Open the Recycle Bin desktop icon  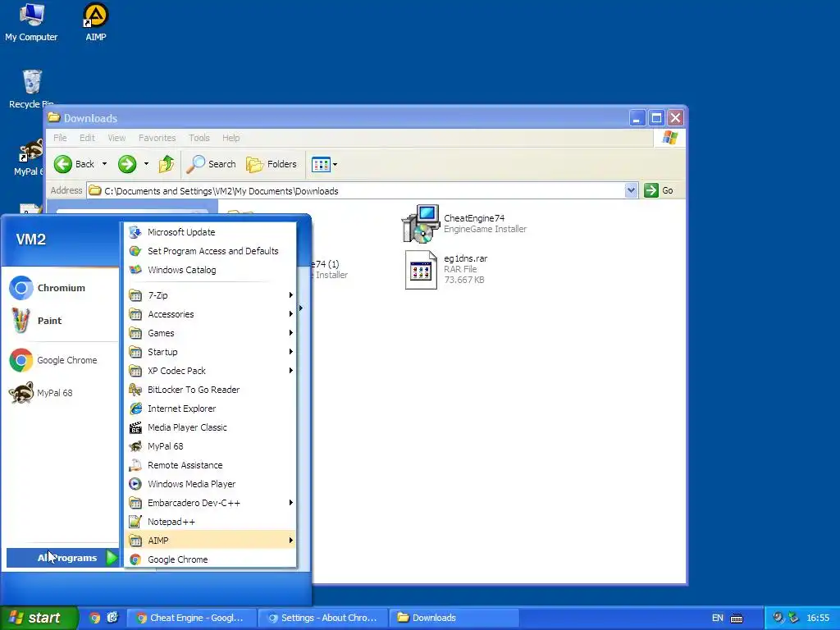tap(31, 89)
